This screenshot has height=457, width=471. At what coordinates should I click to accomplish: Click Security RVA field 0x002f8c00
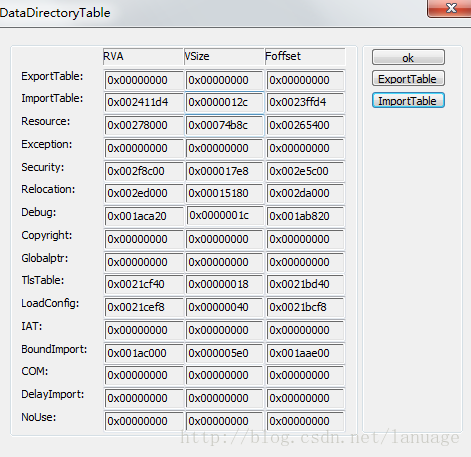144,171
